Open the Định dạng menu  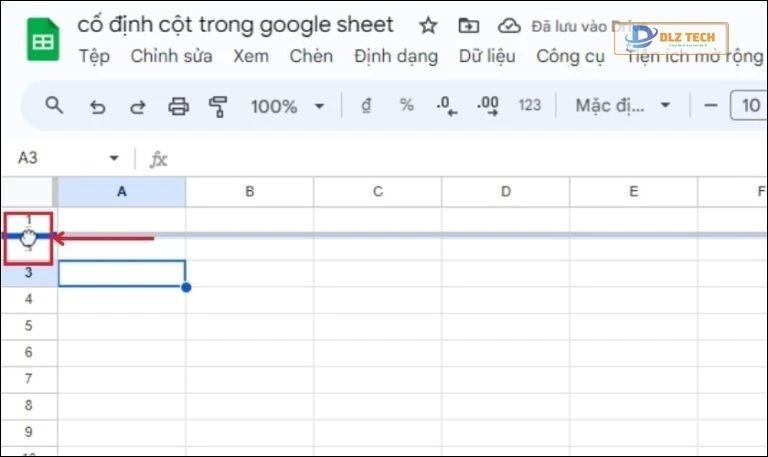[x=396, y=56]
